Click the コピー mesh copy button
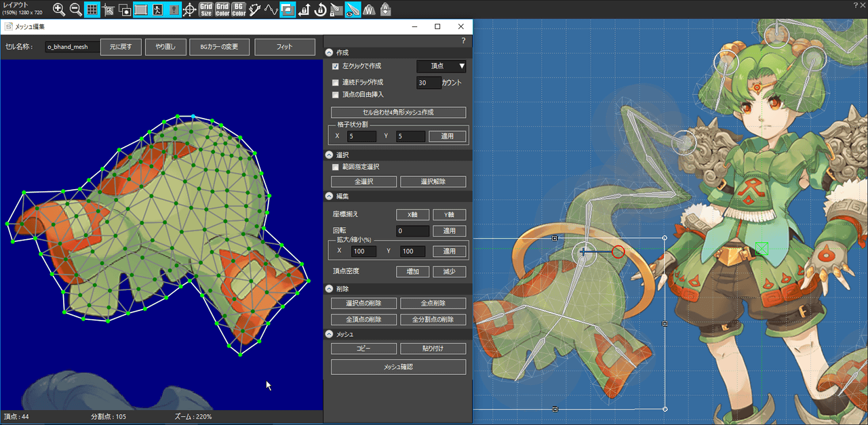This screenshot has height=425, width=868. point(364,348)
